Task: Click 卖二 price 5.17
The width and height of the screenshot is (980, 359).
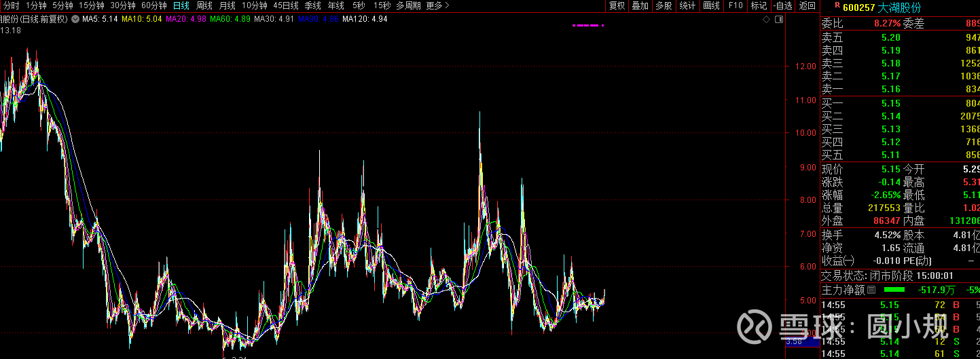Action: tap(891, 76)
